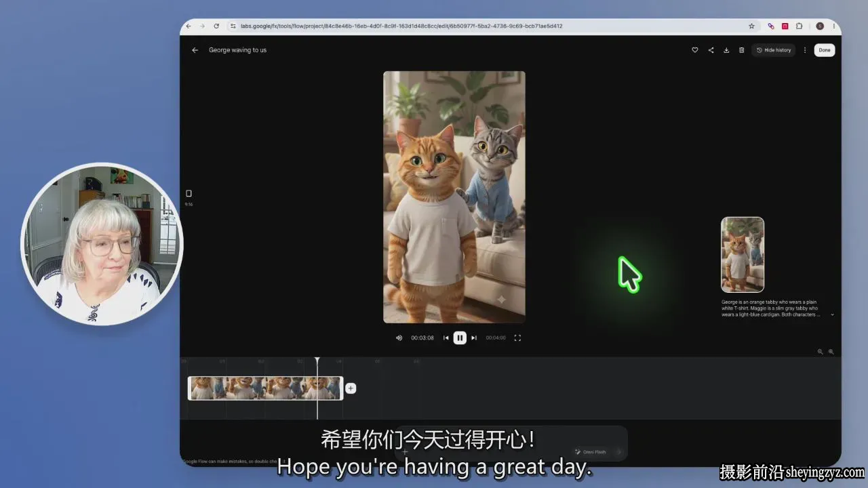Click the timeline playhead marker

coord(317,361)
